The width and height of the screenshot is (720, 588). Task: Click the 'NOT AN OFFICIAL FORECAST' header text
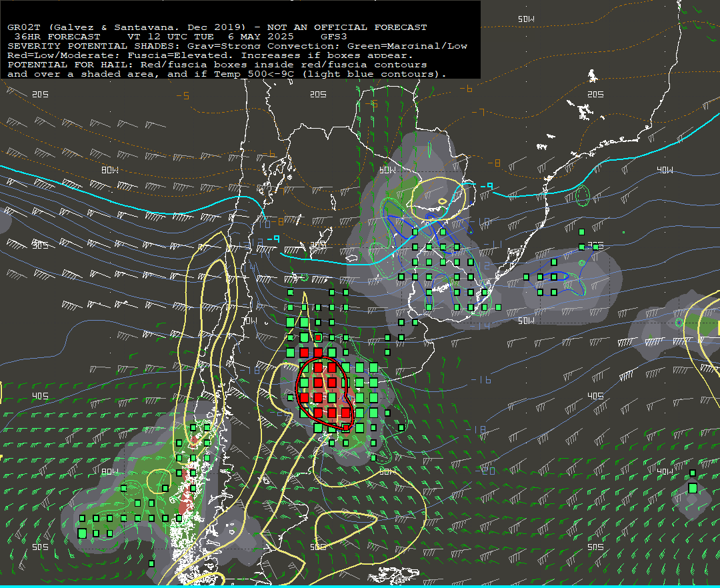click(x=347, y=27)
